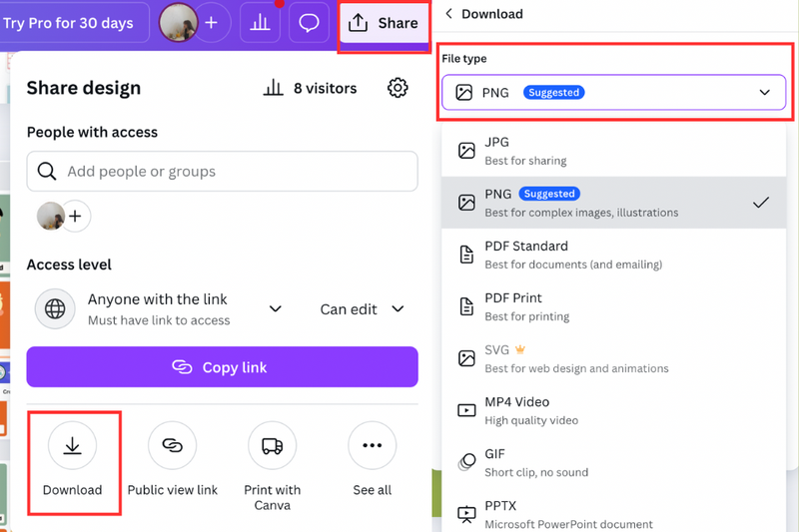Click the PDF Standard document icon

(x=466, y=255)
